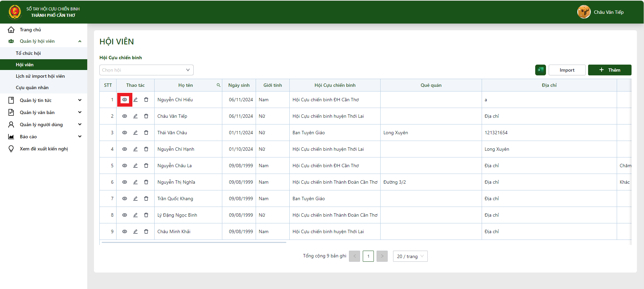Delete the Châu Văn Tiếp row

(146, 116)
